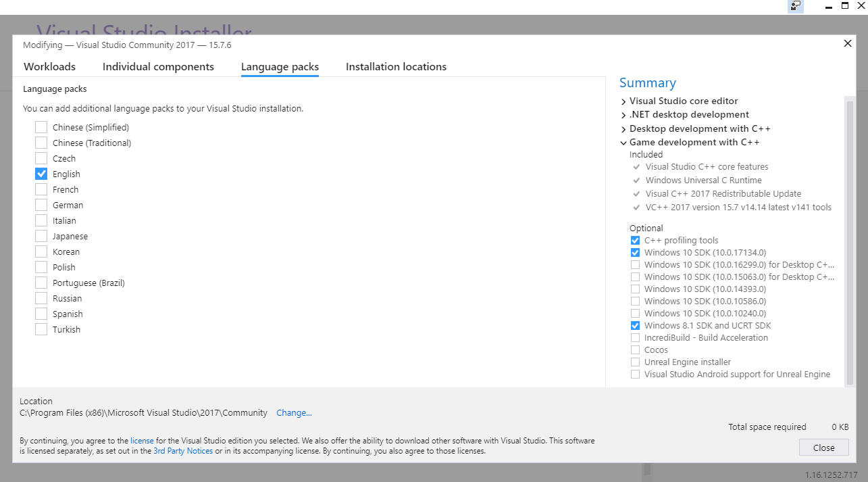Check Portuguese (Brazil) language pack
Screen dimensions: 868x482
click(x=41, y=283)
